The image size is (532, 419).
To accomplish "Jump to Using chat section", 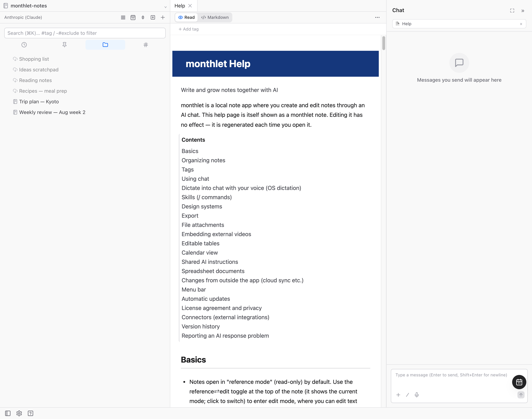I will 195,179.
